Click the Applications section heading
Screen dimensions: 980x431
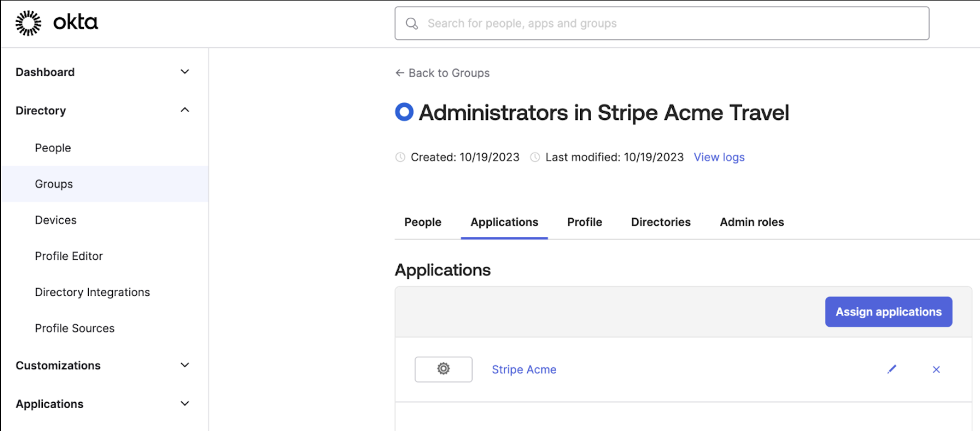point(443,270)
